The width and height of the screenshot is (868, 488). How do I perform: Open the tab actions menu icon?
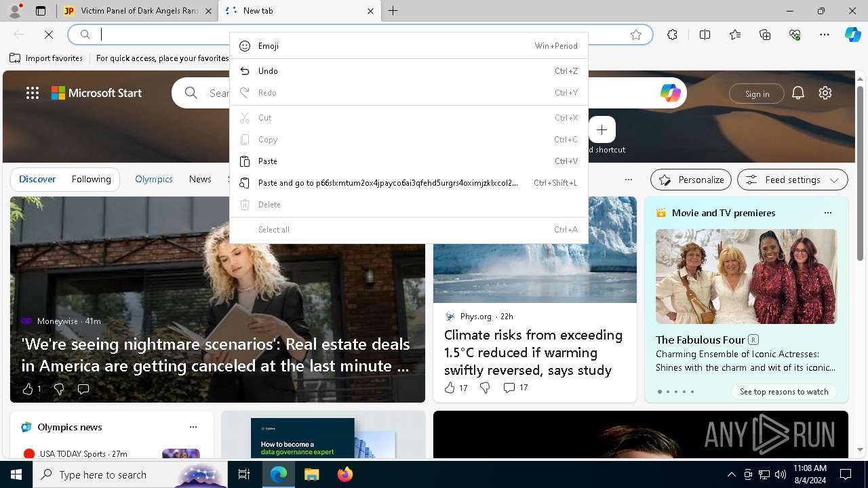pyautogui.click(x=41, y=11)
